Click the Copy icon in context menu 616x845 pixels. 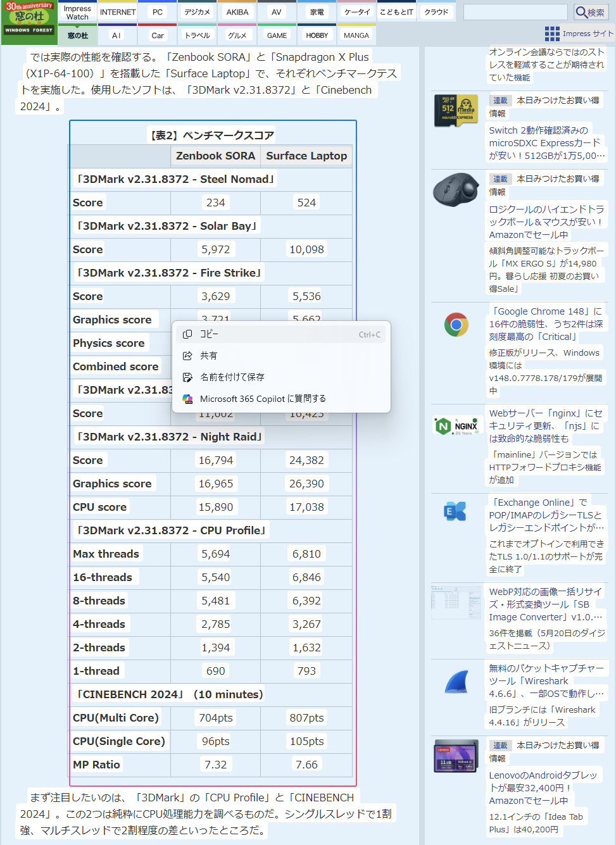click(x=187, y=334)
